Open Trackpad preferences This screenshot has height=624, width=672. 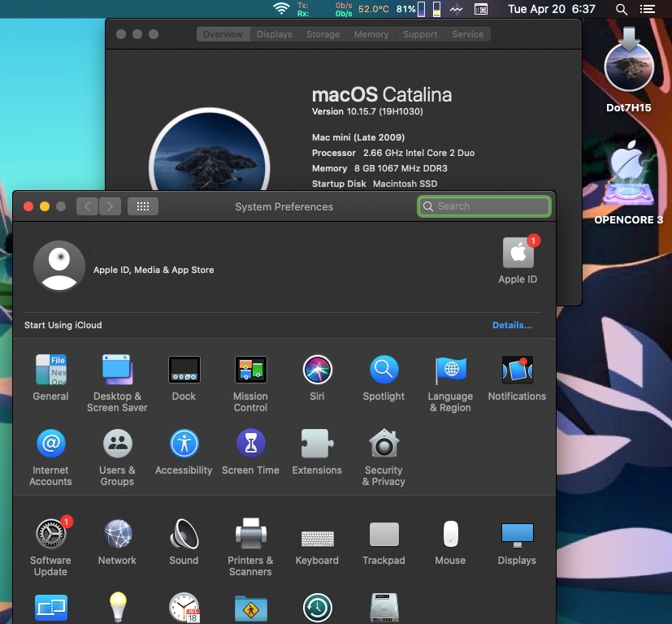tap(384, 534)
